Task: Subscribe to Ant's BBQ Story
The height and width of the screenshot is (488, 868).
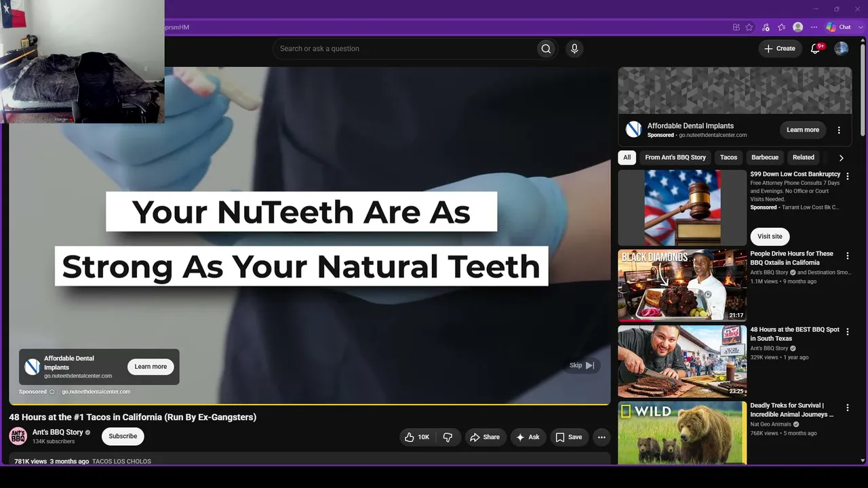Action: 123,436
